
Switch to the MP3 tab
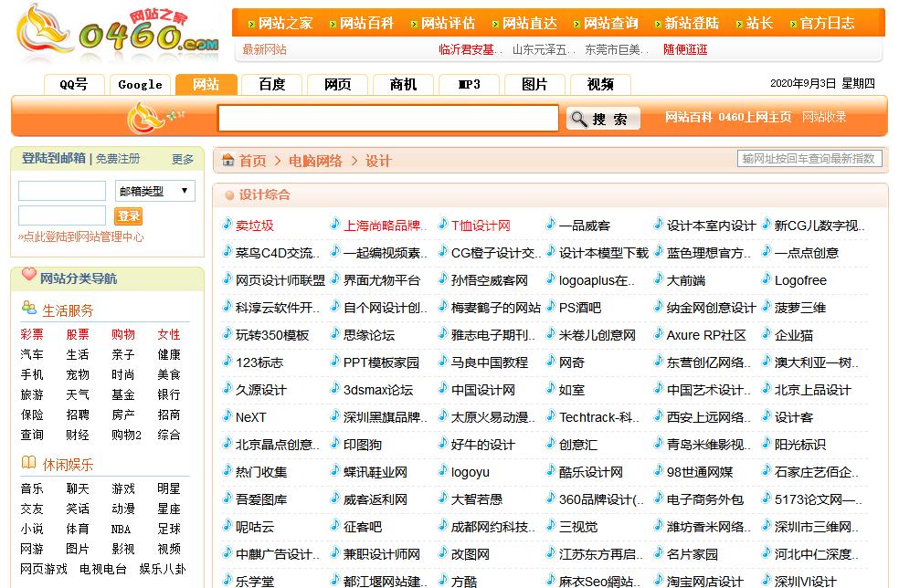tap(469, 83)
